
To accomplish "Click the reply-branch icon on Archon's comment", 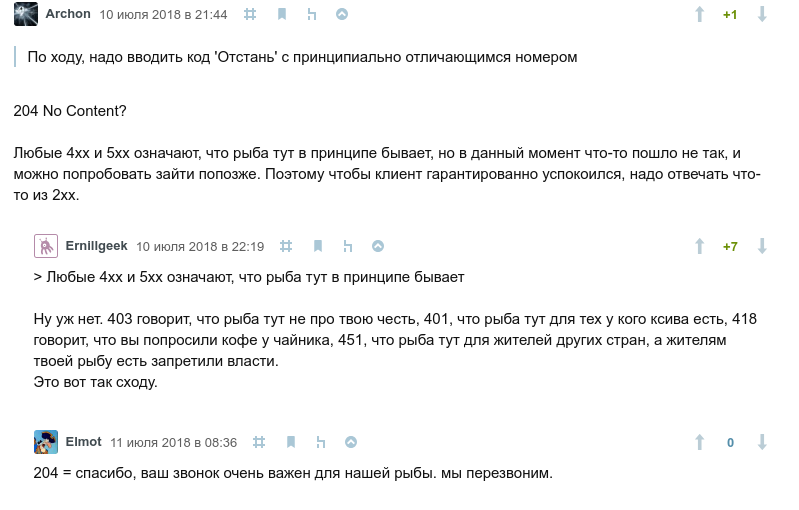I will [x=312, y=14].
